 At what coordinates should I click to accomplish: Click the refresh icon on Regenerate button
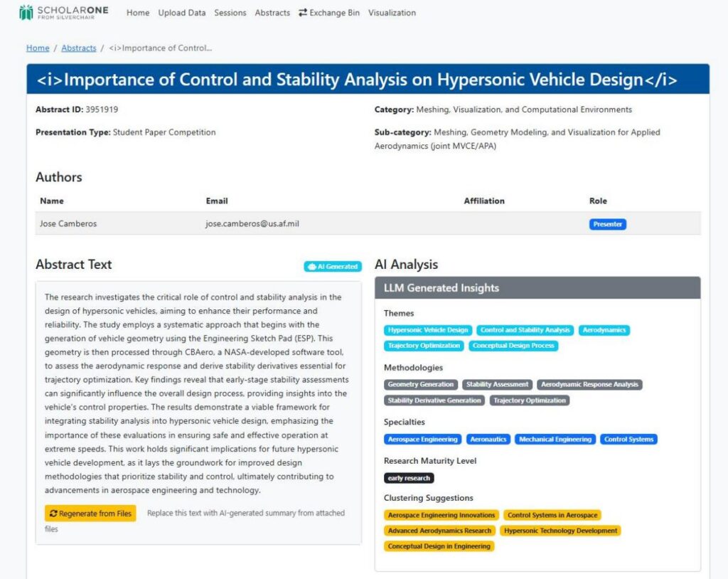(x=53, y=514)
